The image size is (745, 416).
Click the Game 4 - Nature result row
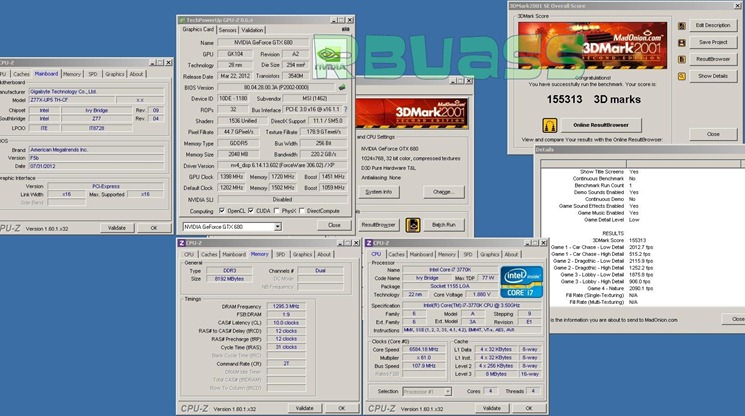coord(620,288)
